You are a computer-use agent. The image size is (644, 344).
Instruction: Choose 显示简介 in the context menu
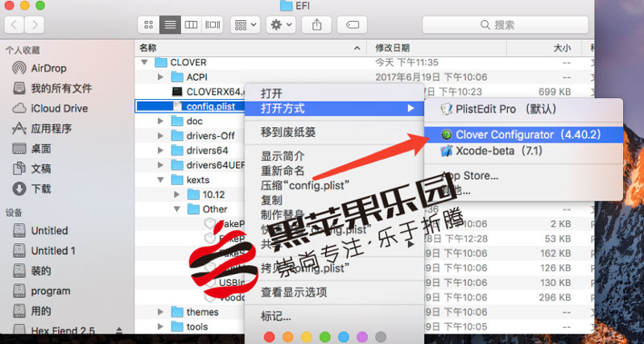click(334, 156)
